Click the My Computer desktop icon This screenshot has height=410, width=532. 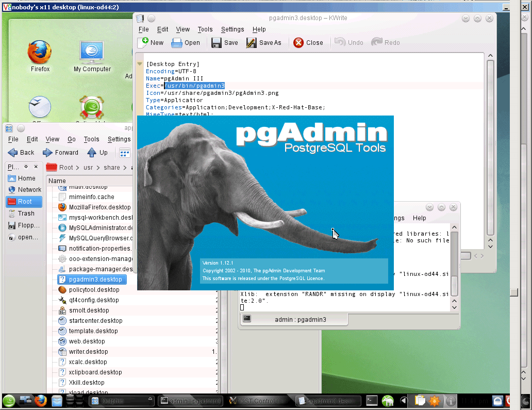click(x=92, y=56)
